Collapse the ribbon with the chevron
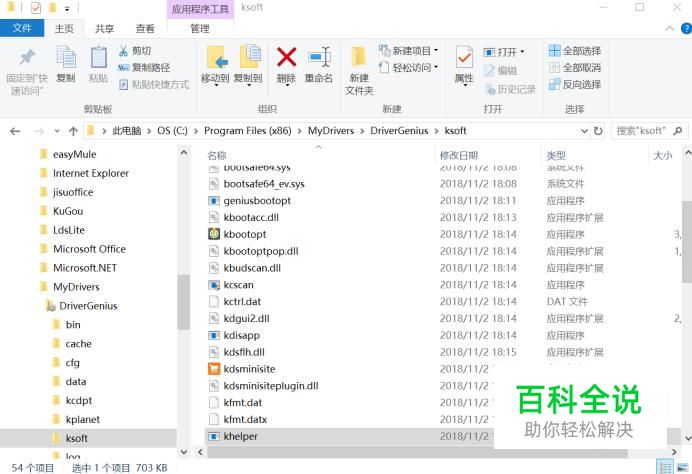This screenshot has height=474, width=692. [669, 29]
